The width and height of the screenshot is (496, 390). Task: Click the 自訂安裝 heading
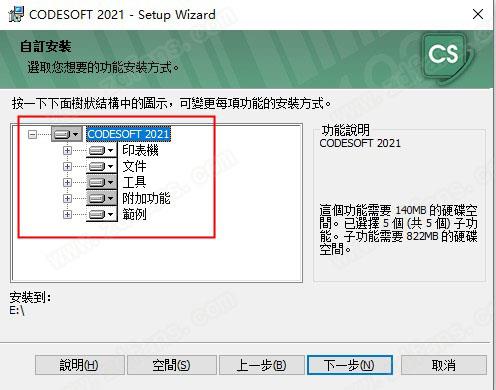click(46, 46)
